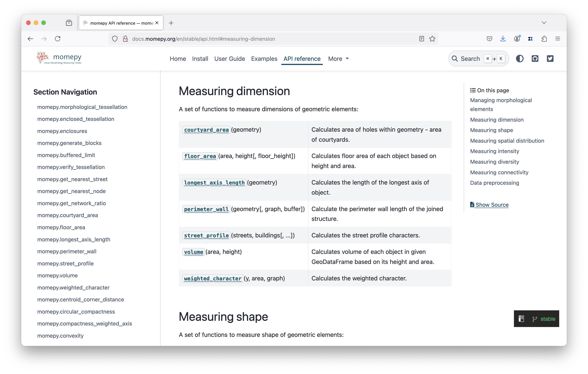Open the list-all-tabs chevron

(x=544, y=23)
